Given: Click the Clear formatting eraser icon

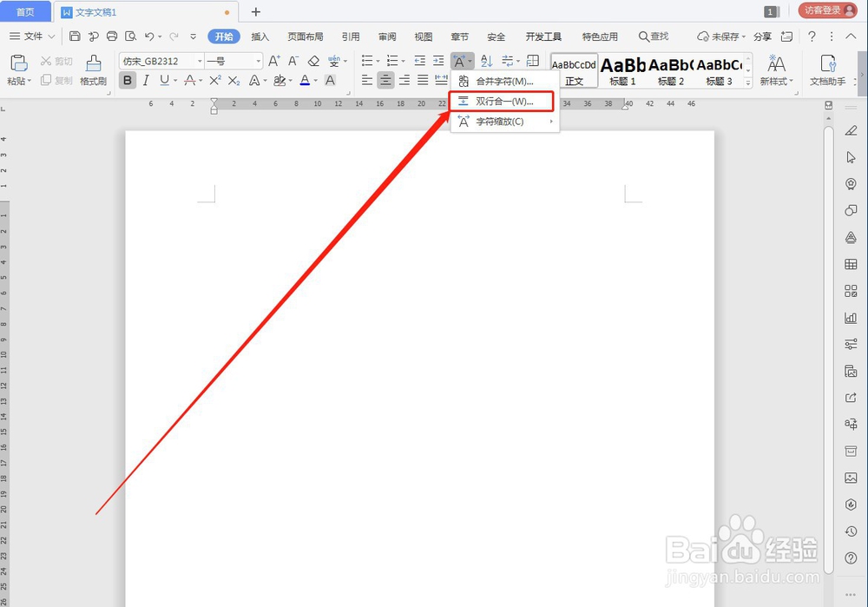Looking at the screenshot, I should click(313, 61).
